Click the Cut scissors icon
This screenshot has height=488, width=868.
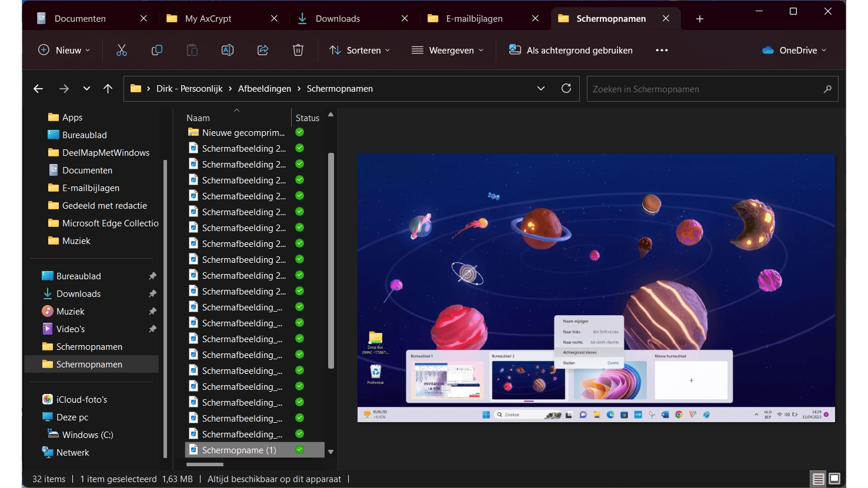pyautogui.click(x=122, y=51)
